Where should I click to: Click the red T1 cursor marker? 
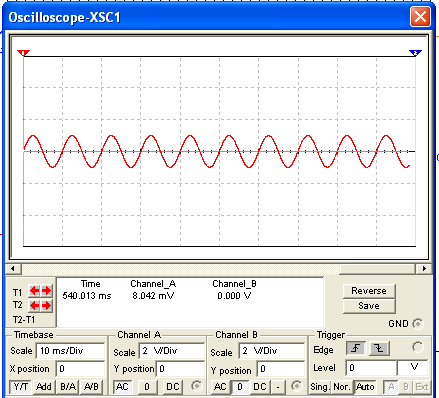(23, 53)
